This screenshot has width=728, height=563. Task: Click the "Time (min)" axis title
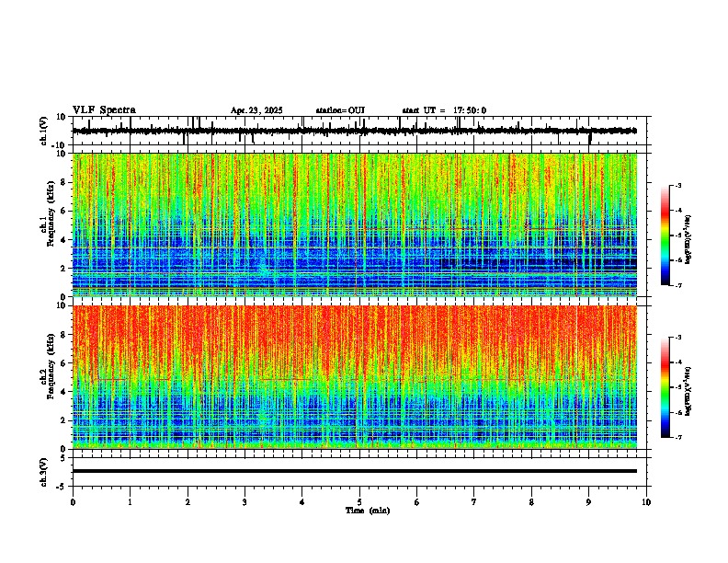(x=368, y=511)
